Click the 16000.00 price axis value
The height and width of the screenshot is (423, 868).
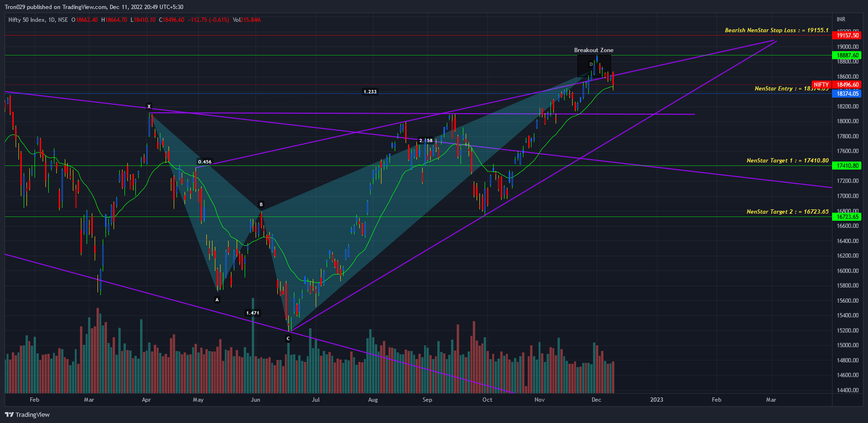pyautogui.click(x=848, y=271)
